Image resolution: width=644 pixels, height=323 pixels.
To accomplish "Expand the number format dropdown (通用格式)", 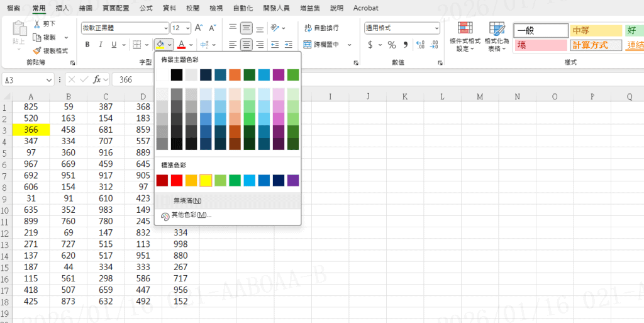I will [436, 28].
